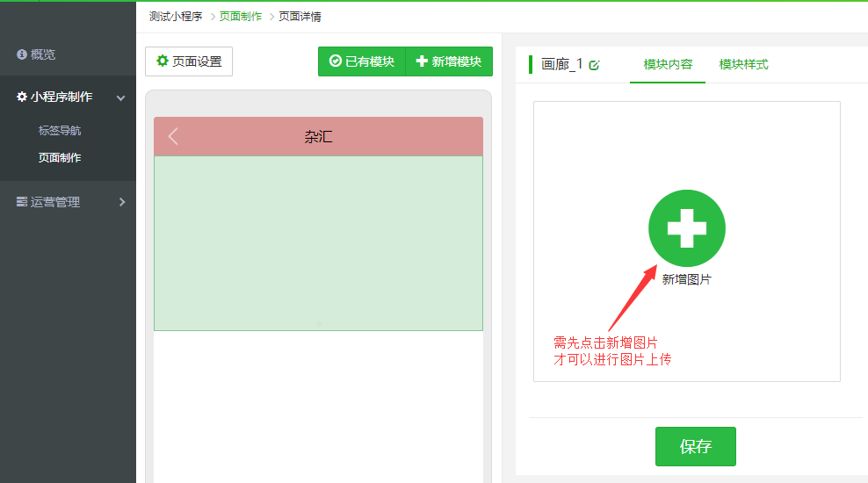Click the info icon beside 概览 in sidebar
868x483 pixels.
[x=22, y=54]
